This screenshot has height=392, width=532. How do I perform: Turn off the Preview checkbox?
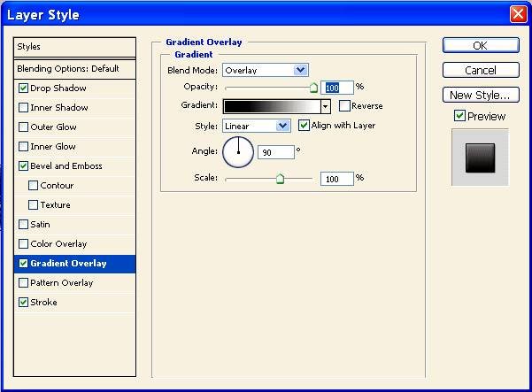click(459, 116)
